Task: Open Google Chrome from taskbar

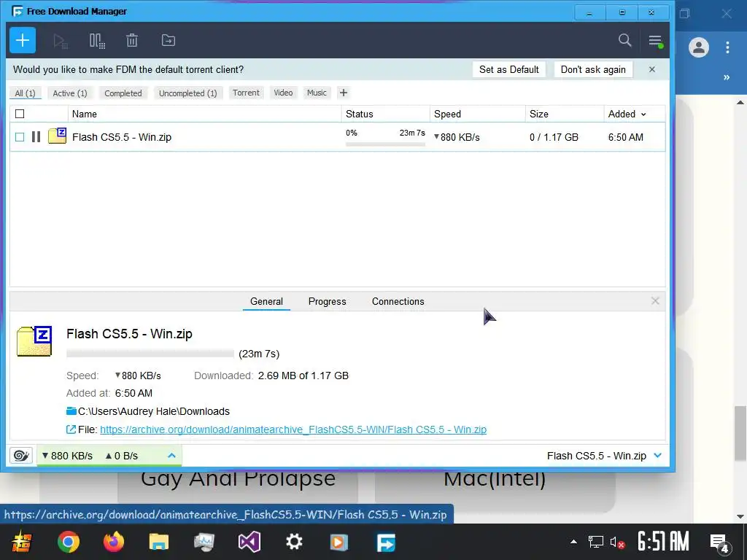Action: click(68, 542)
